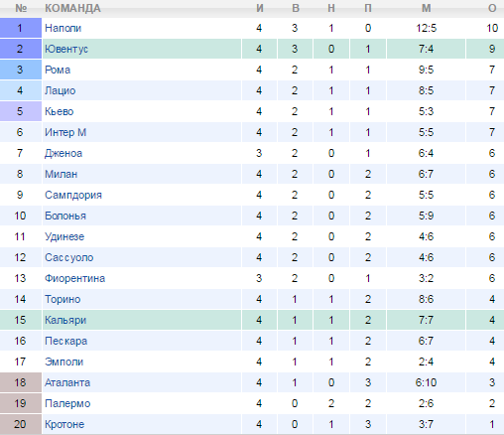This screenshot has width=504, height=435.
Task: Click the Болонья team link
Action: (x=65, y=216)
